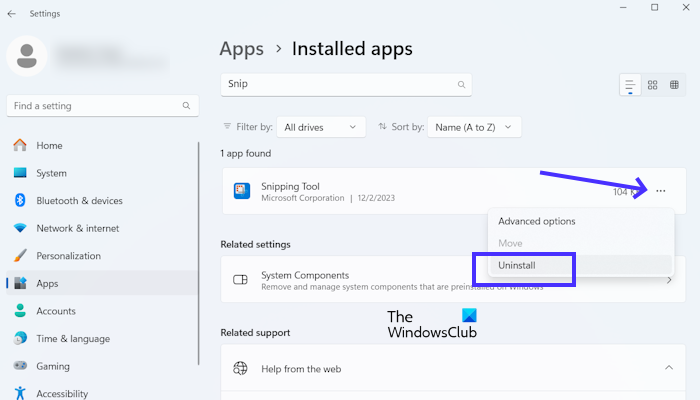700x400 pixels.
Task: Click the sidebar vertical scrollbar
Action: point(198,253)
